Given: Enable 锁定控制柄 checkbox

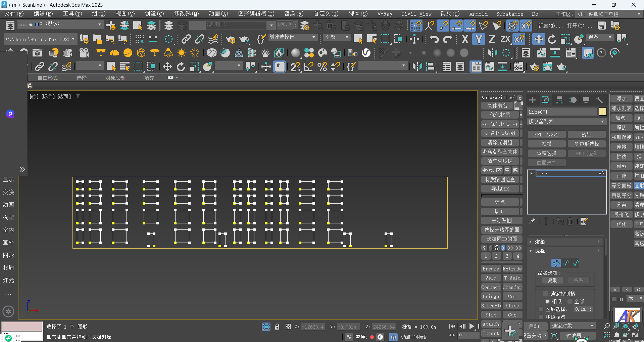Looking at the screenshot, I should [545, 294].
